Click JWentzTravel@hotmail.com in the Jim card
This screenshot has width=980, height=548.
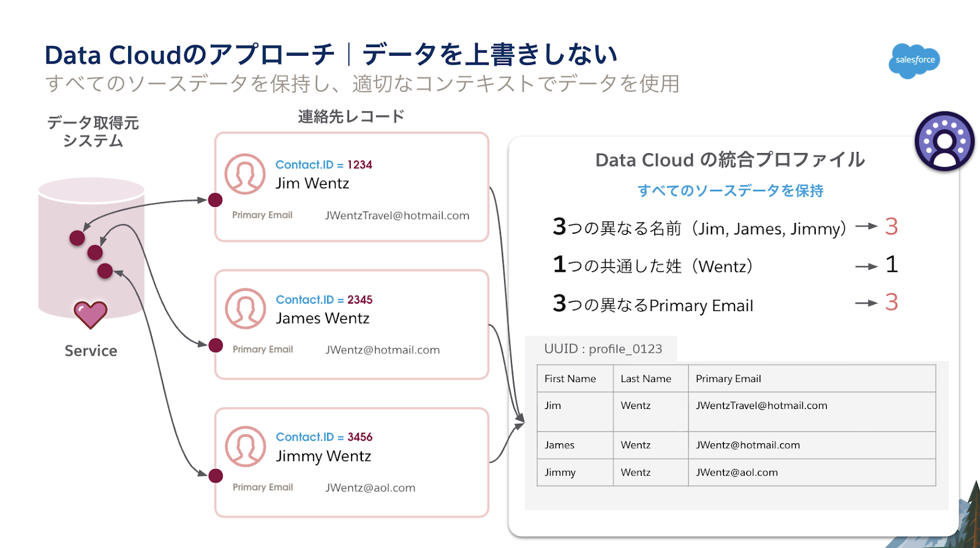(x=397, y=216)
